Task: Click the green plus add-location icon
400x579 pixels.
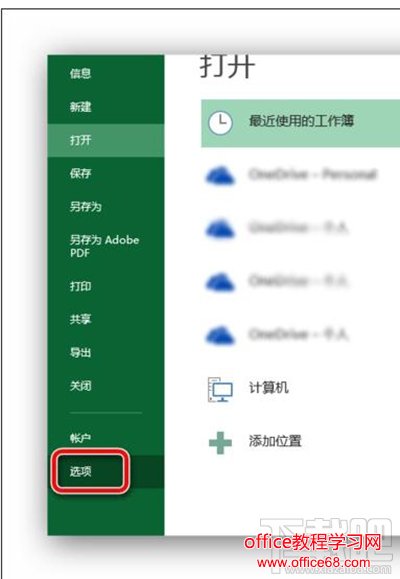Action: point(220,442)
